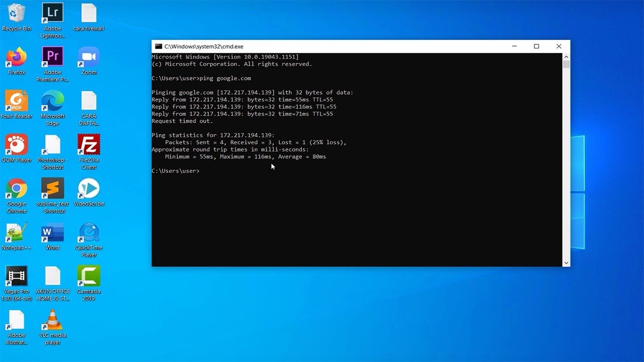644x362 pixels.
Task: Select the Notepad++ desktop icon
Action: (17, 236)
